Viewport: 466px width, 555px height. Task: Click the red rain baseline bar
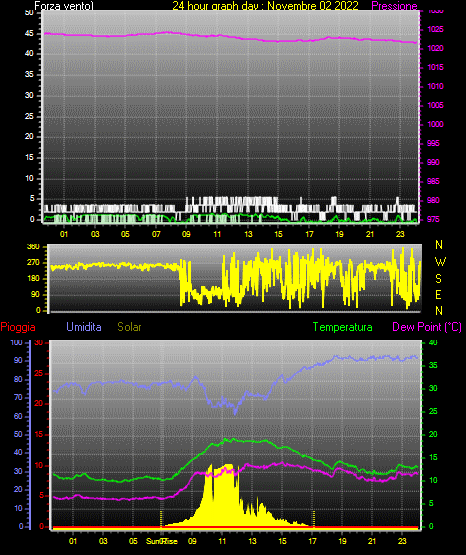tap(235, 528)
